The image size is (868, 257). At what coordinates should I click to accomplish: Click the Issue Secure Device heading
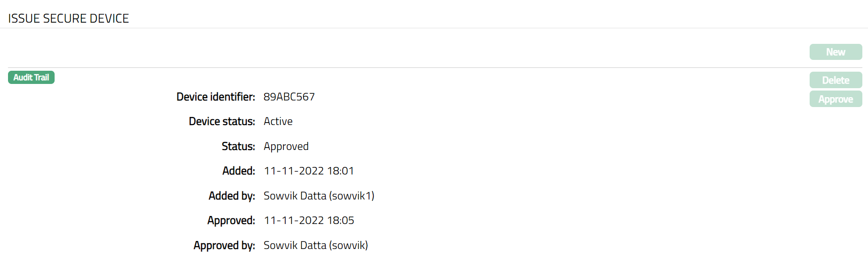pyautogui.click(x=69, y=18)
